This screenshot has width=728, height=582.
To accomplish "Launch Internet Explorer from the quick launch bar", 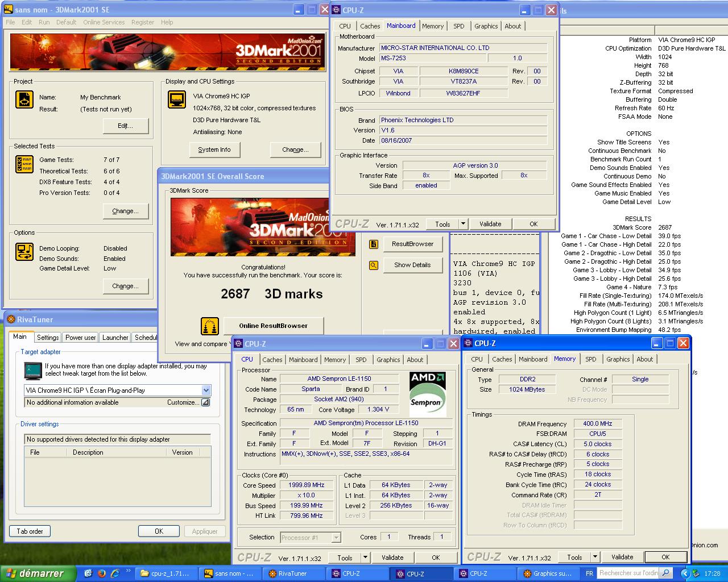I will click(x=115, y=573).
